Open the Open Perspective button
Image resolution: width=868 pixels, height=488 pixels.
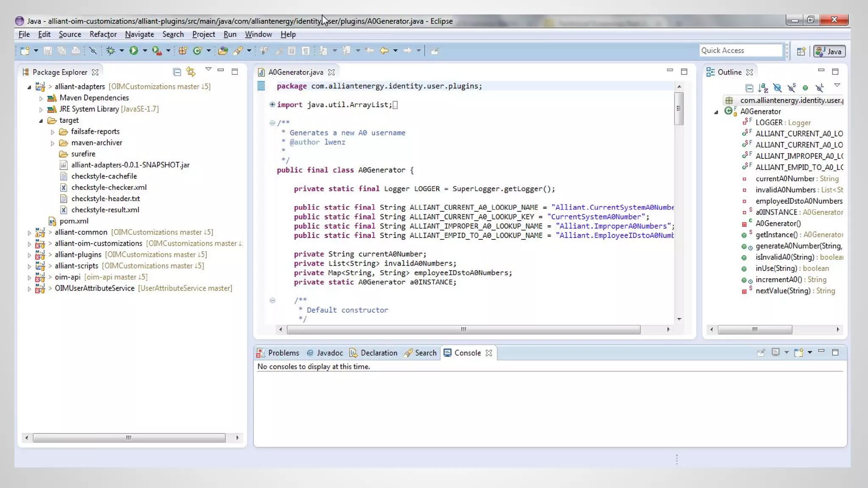click(x=801, y=51)
